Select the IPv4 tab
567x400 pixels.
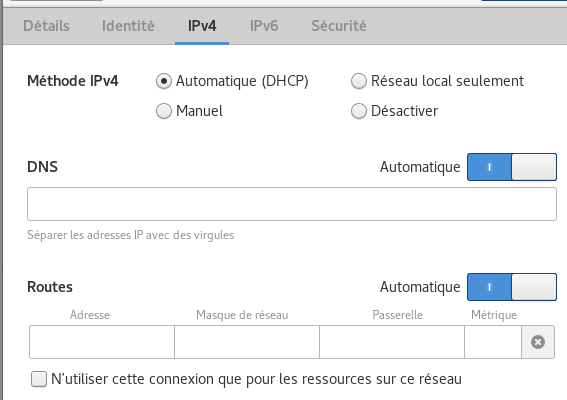tap(202, 26)
